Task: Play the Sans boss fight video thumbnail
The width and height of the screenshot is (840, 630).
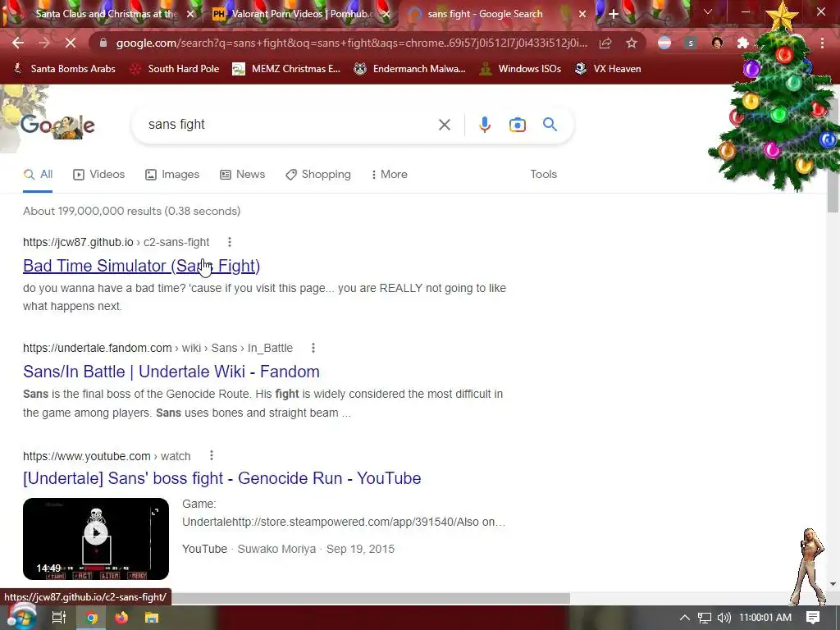Action: click(96, 539)
